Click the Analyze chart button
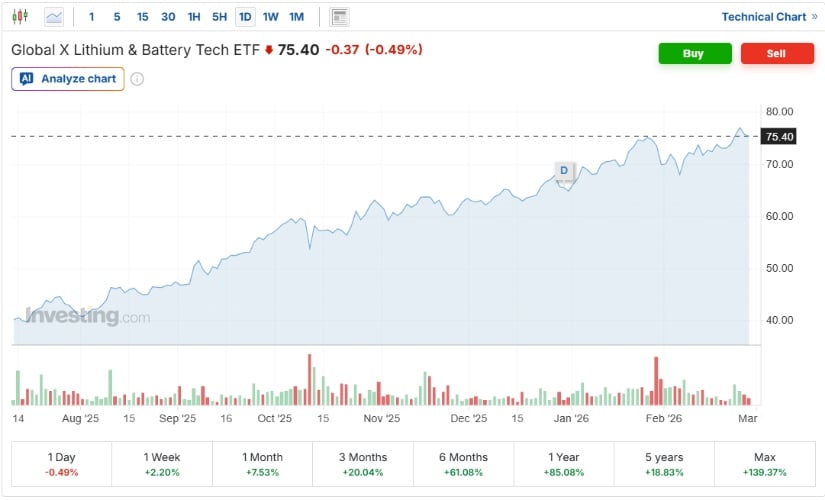 (68, 79)
